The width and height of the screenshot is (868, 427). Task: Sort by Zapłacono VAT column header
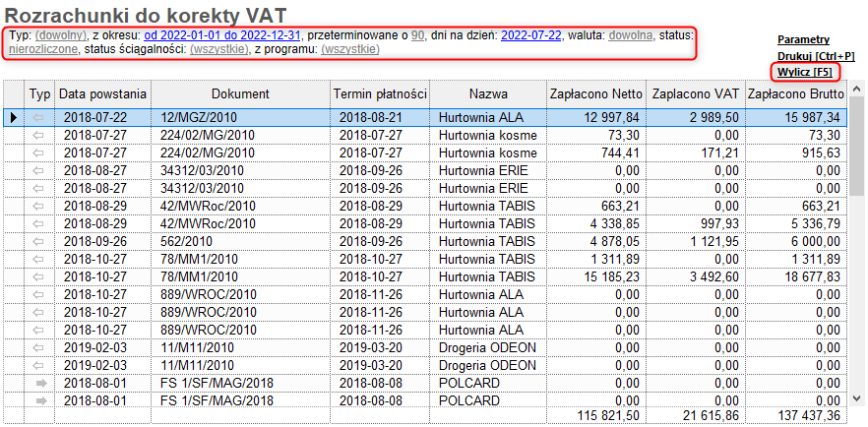point(695,94)
